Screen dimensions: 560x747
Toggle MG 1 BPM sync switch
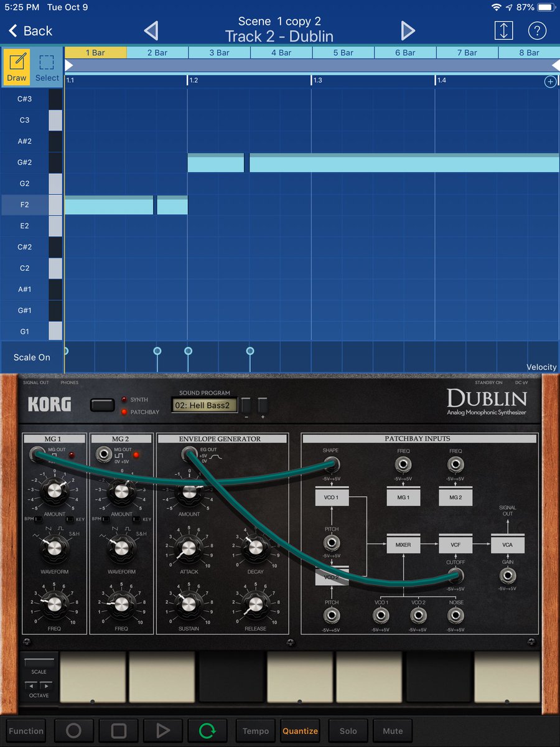coord(38,519)
